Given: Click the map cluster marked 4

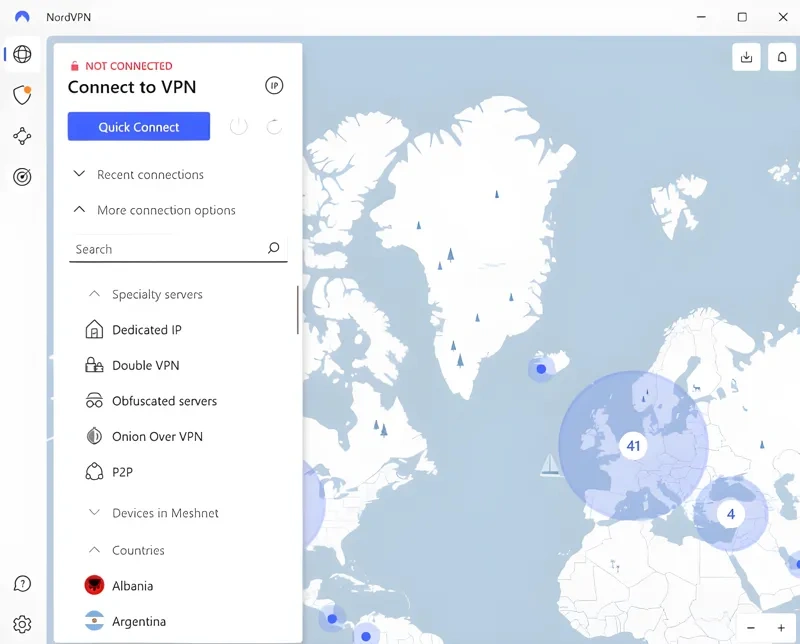Looking at the screenshot, I should click(731, 514).
